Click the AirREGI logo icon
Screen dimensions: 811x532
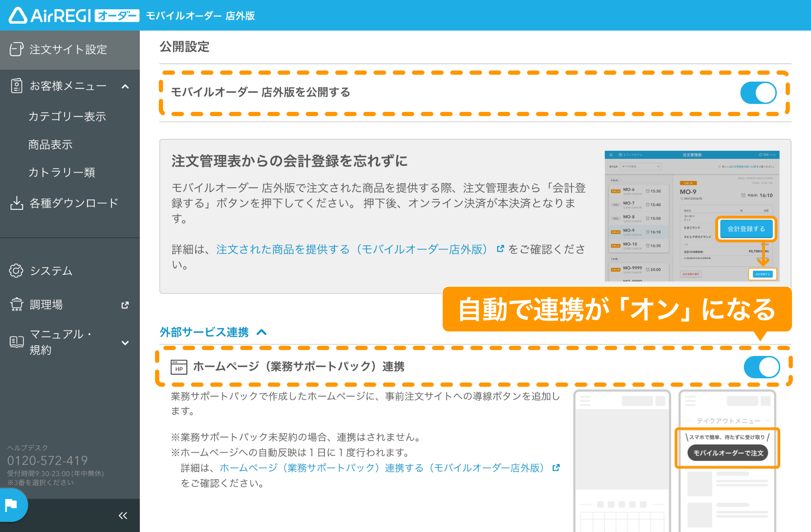pos(18,16)
